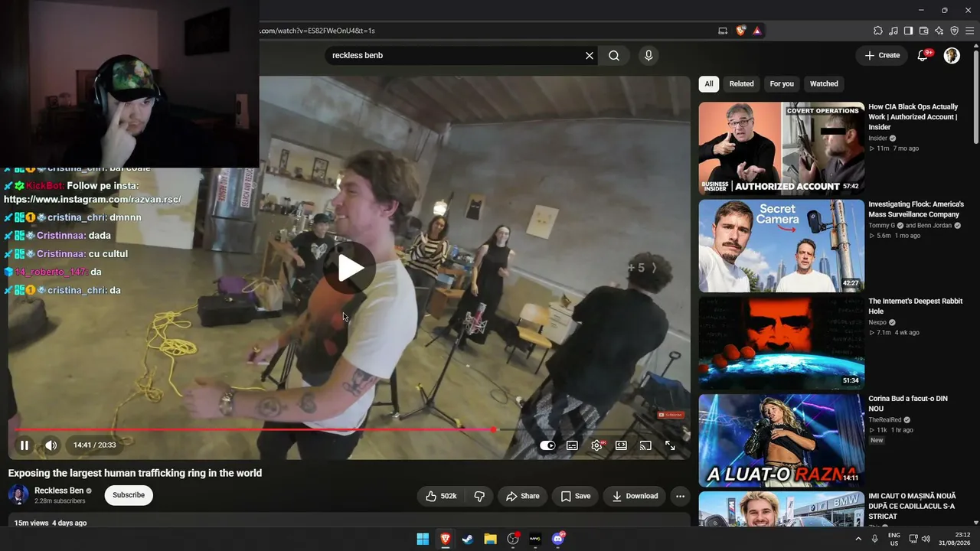980x551 pixels.
Task: Open the Windows Start menu
Action: point(423,539)
